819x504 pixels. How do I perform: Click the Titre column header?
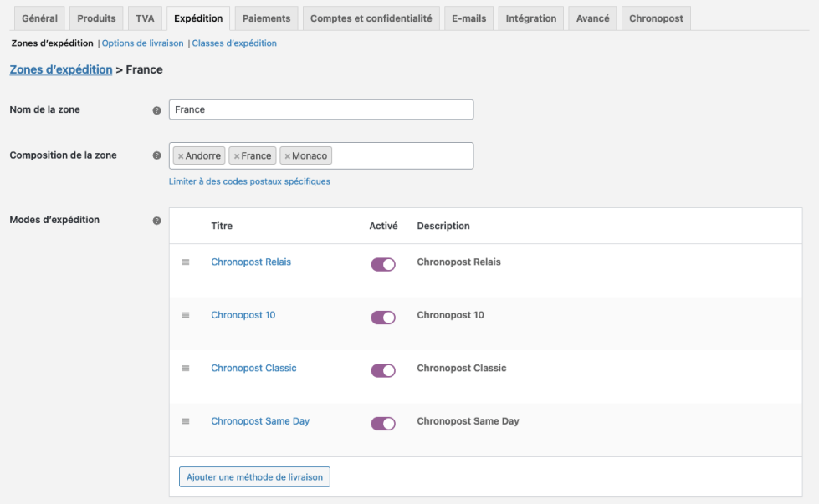pyautogui.click(x=222, y=226)
